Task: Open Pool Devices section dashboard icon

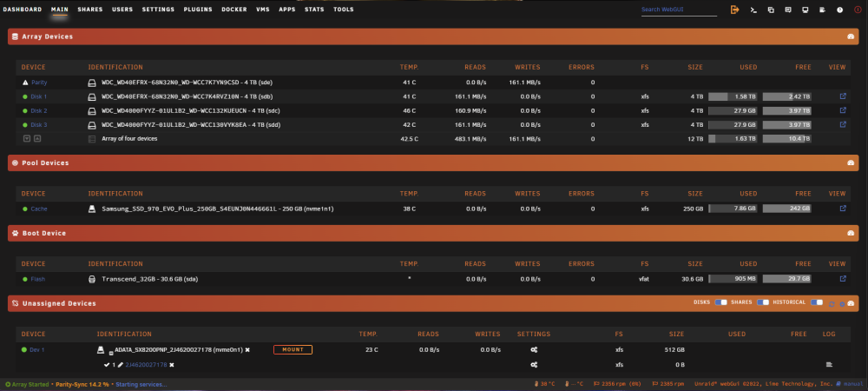Action: click(x=851, y=162)
